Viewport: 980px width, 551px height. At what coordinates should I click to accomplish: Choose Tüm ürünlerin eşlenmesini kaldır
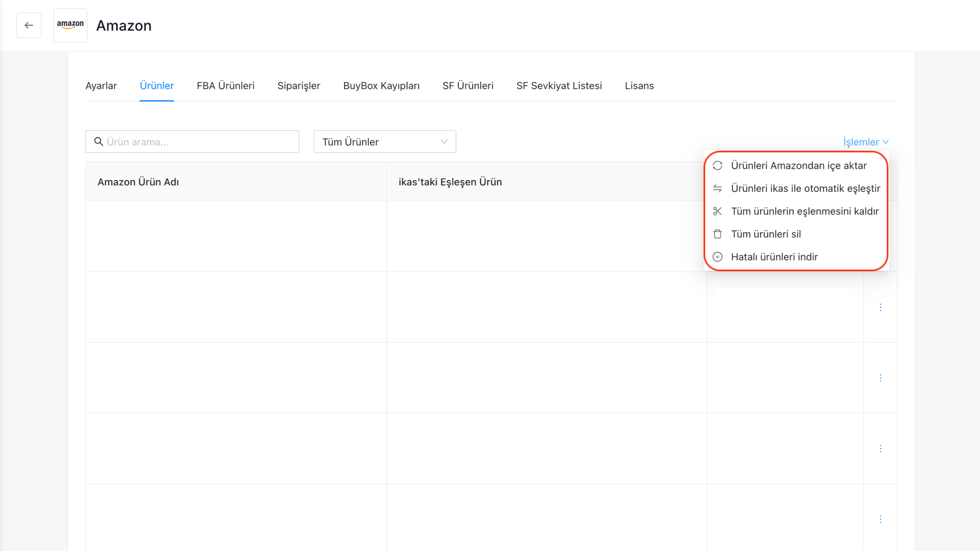pyautogui.click(x=796, y=211)
